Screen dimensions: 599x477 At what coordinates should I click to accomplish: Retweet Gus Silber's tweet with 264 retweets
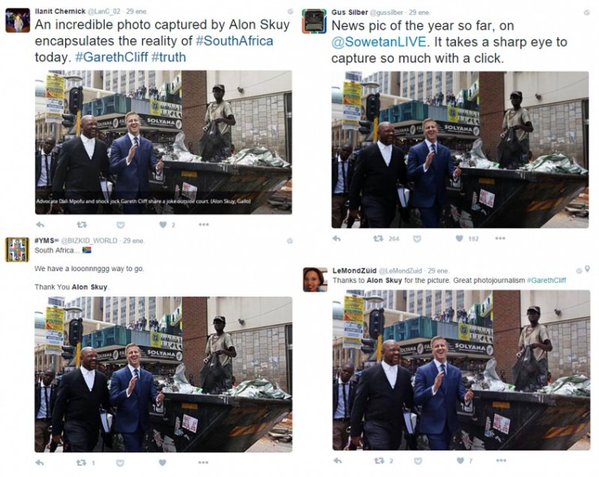coord(378,239)
